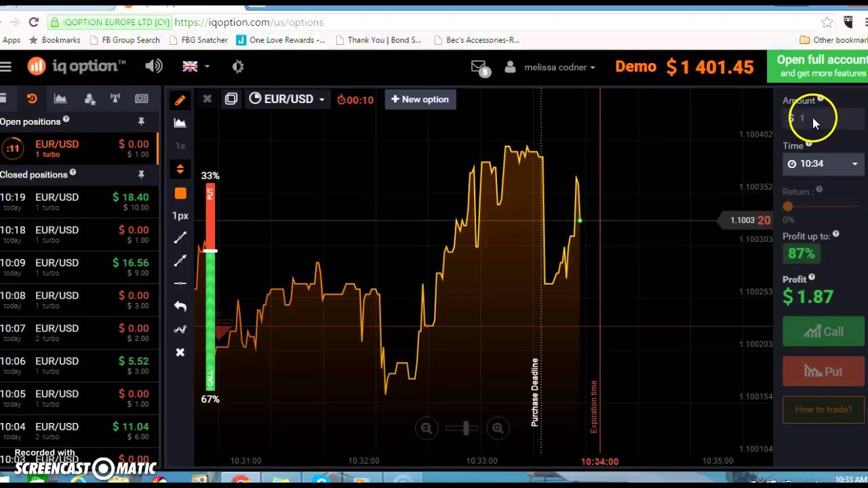868x488 pixels.
Task: Open help icon next to Profit
Action: 812,277
